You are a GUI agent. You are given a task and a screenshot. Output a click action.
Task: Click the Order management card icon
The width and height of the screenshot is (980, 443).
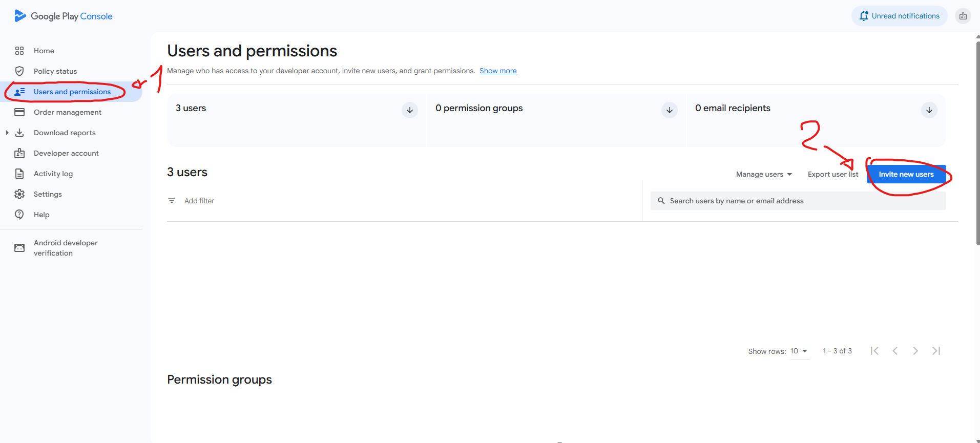19,112
